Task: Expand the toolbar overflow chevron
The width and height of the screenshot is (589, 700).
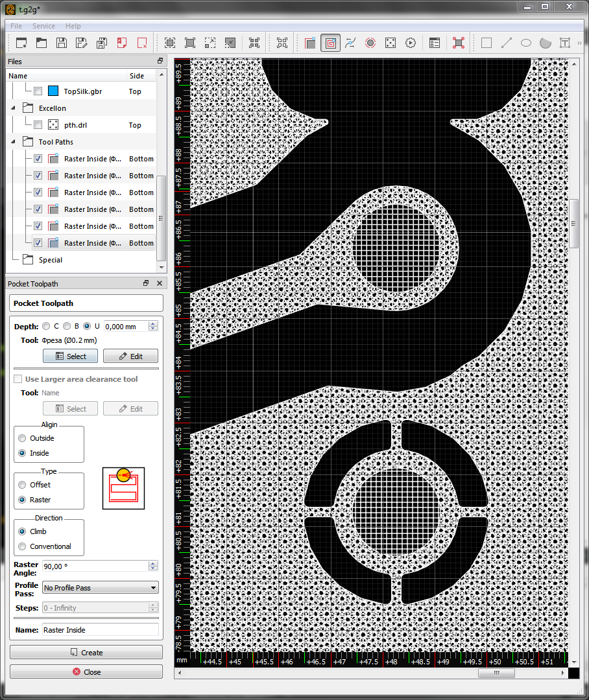Action: click(x=580, y=43)
